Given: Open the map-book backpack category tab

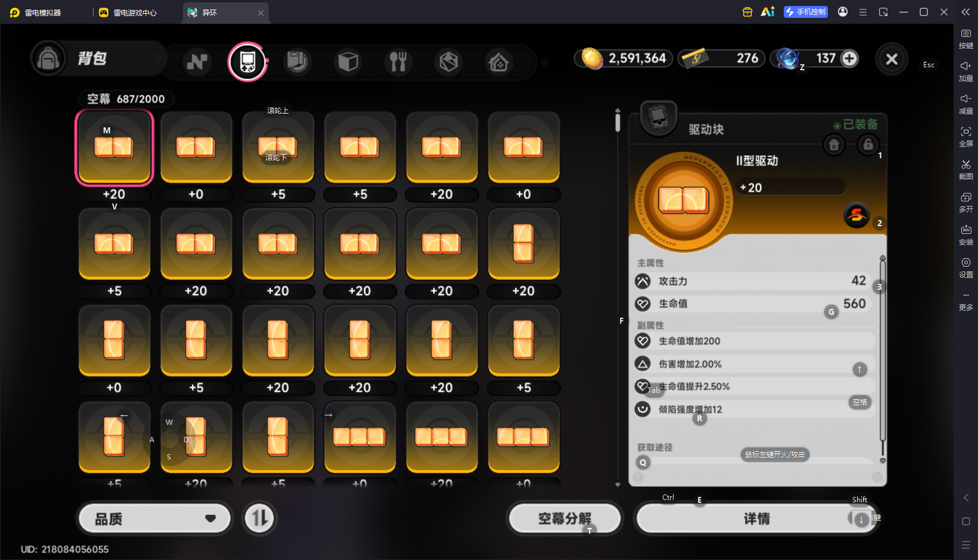Looking at the screenshot, I should point(297,61).
